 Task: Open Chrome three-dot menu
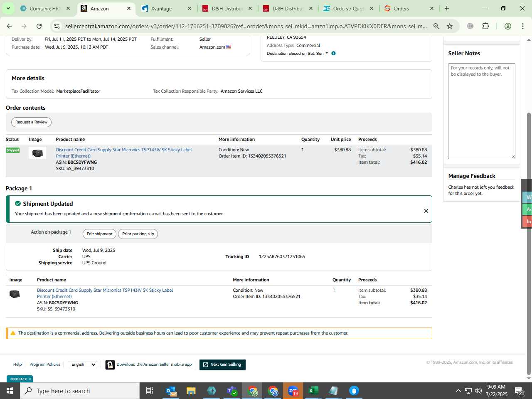pos(523,26)
